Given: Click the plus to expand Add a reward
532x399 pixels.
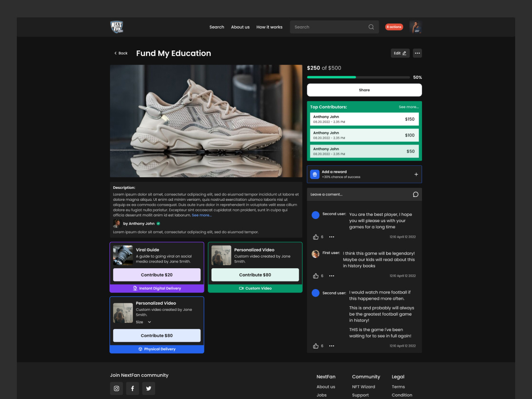Looking at the screenshot, I should [x=416, y=174].
